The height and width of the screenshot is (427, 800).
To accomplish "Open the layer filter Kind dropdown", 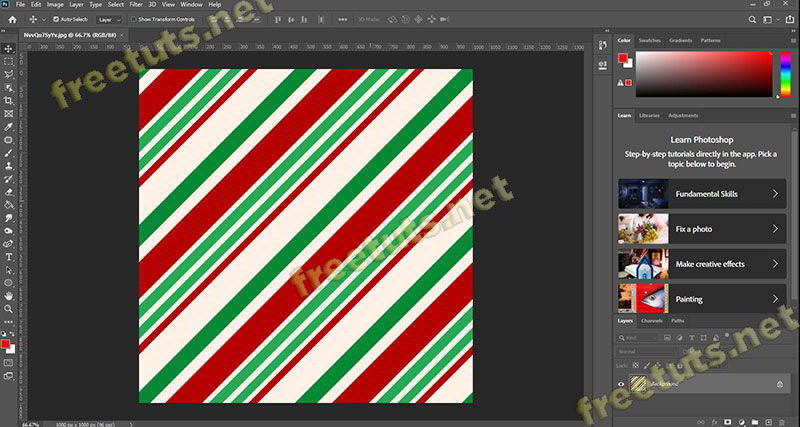I will tap(638, 338).
